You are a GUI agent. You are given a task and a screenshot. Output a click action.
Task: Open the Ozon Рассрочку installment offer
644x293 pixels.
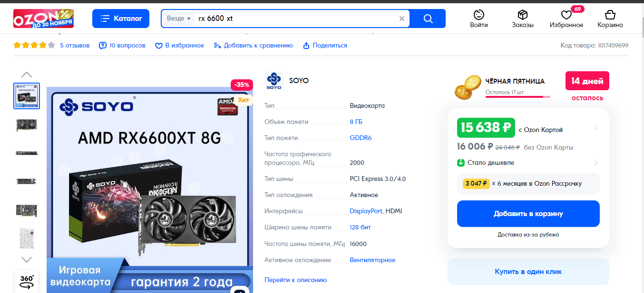[x=528, y=184]
